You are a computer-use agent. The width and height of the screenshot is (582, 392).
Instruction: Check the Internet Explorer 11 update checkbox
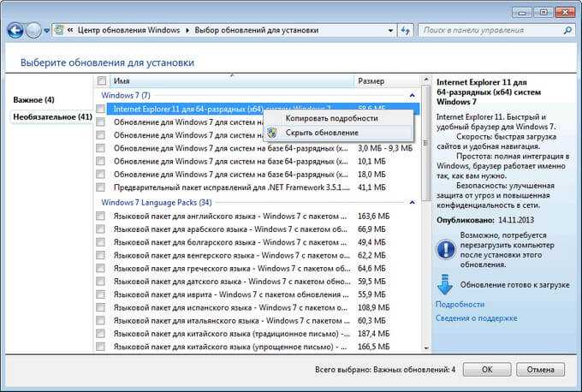pos(100,109)
